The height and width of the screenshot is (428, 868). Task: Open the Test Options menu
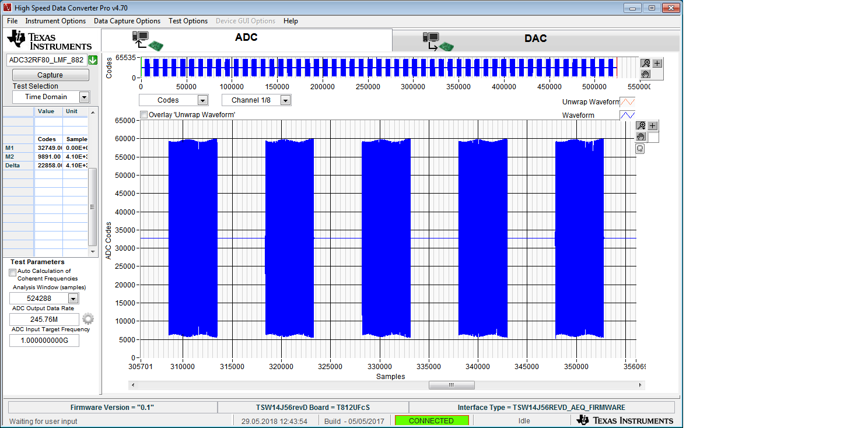click(x=188, y=21)
